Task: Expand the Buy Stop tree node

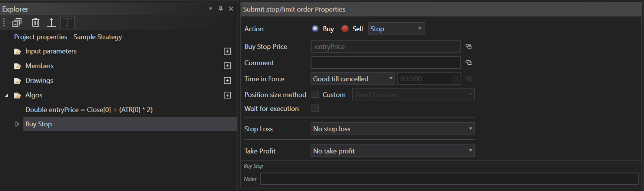Action: [17, 124]
